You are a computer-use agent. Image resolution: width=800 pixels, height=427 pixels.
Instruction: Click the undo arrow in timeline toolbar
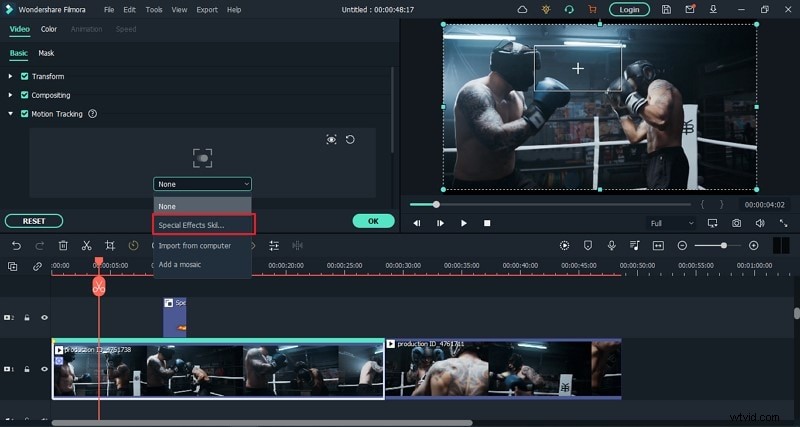pos(16,246)
